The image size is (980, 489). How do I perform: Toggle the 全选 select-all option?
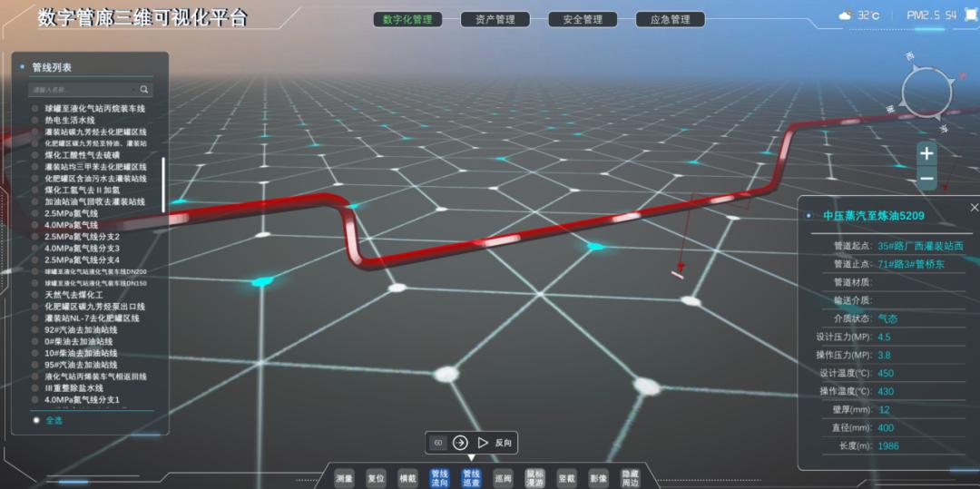click(36, 420)
